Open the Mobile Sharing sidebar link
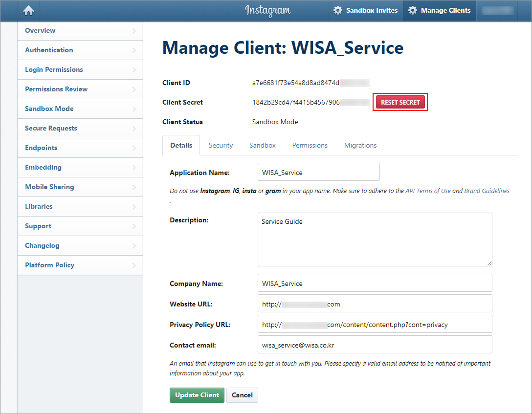The width and height of the screenshot is (532, 414). 80,187
